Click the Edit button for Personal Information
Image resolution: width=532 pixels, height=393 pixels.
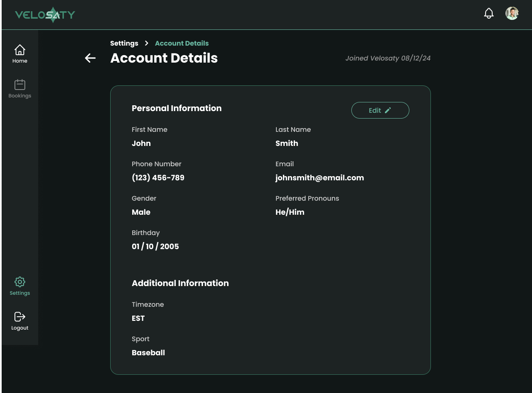[380, 110]
